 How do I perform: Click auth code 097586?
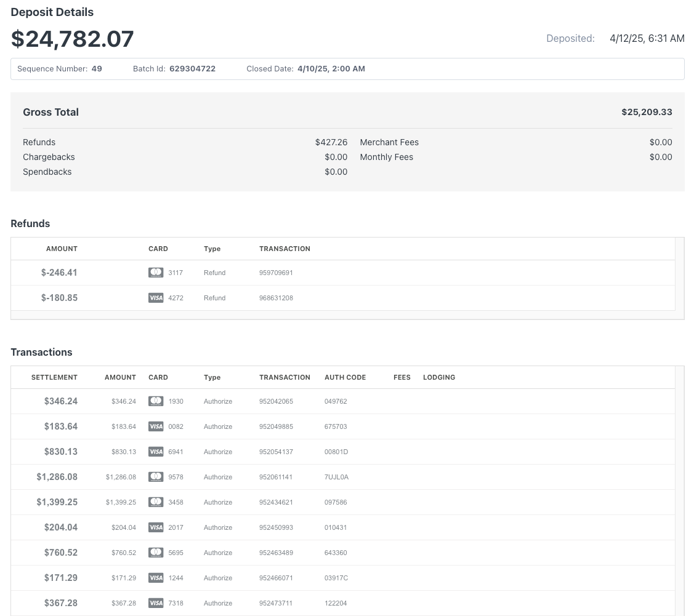point(336,502)
